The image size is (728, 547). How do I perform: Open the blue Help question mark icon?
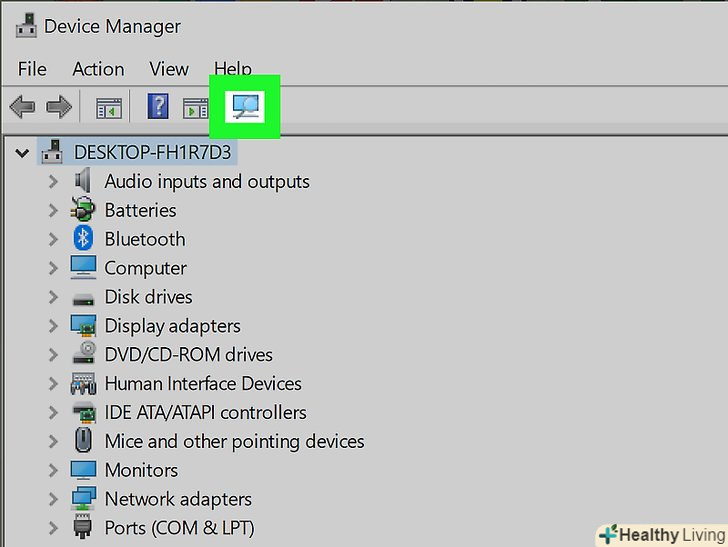point(158,107)
